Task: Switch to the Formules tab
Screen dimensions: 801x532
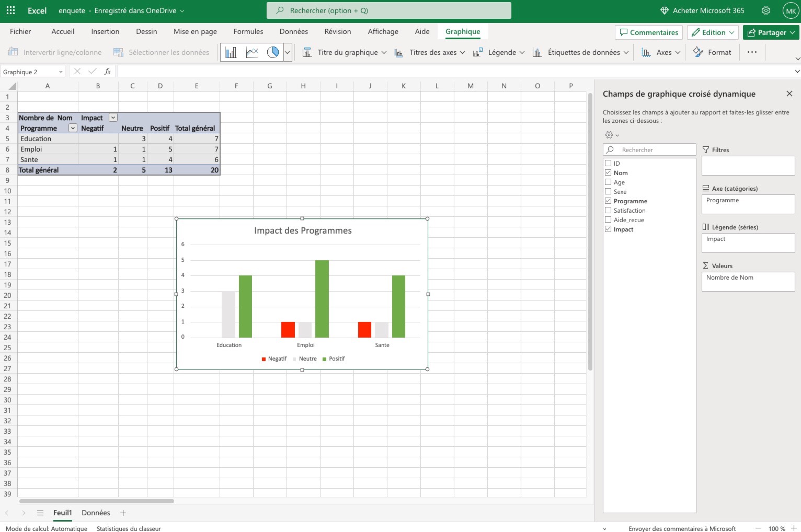Action: [248, 31]
